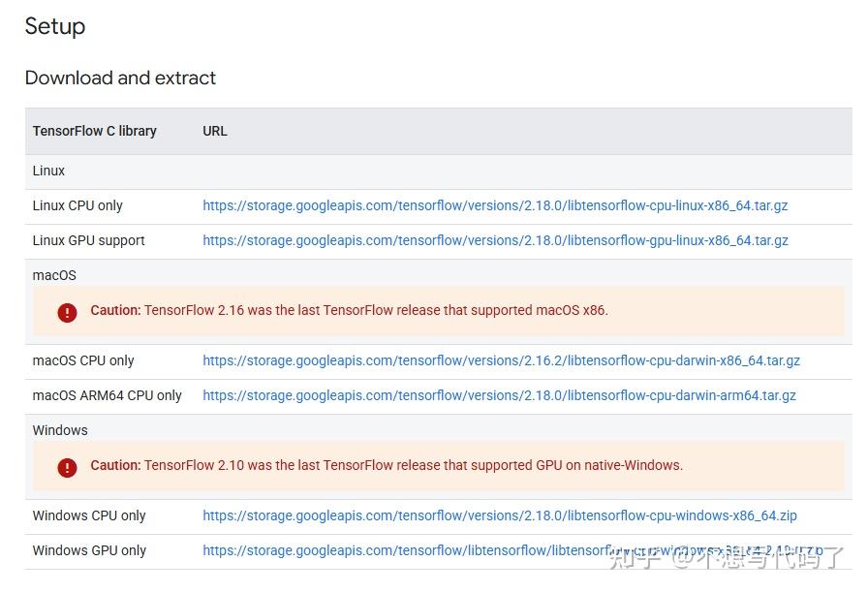Click the macOS caution alert icon
Viewport: 868px width, 593px height.
tap(67, 310)
